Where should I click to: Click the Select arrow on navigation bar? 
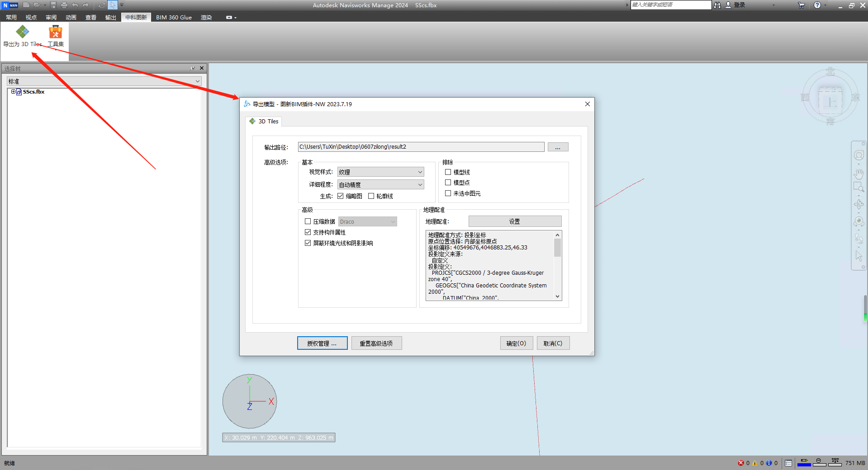click(x=859, y=256)
